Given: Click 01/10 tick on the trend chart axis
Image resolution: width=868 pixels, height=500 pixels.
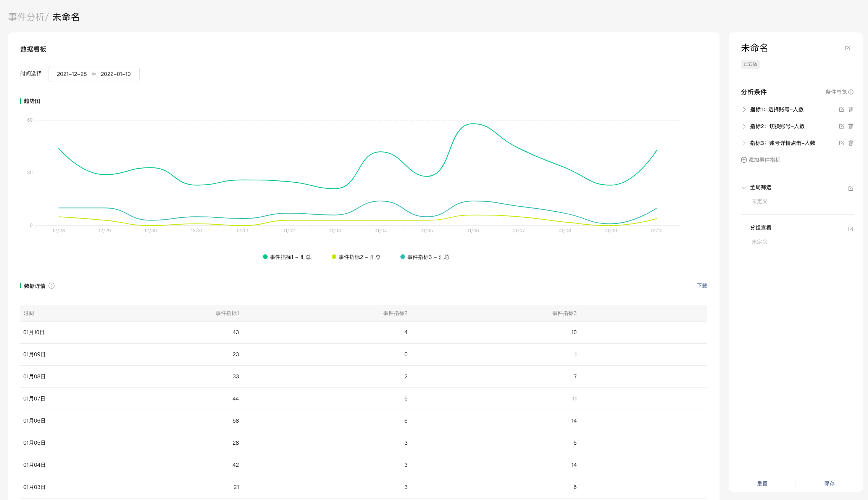Looking at the screenshot, I should [657, 231].
